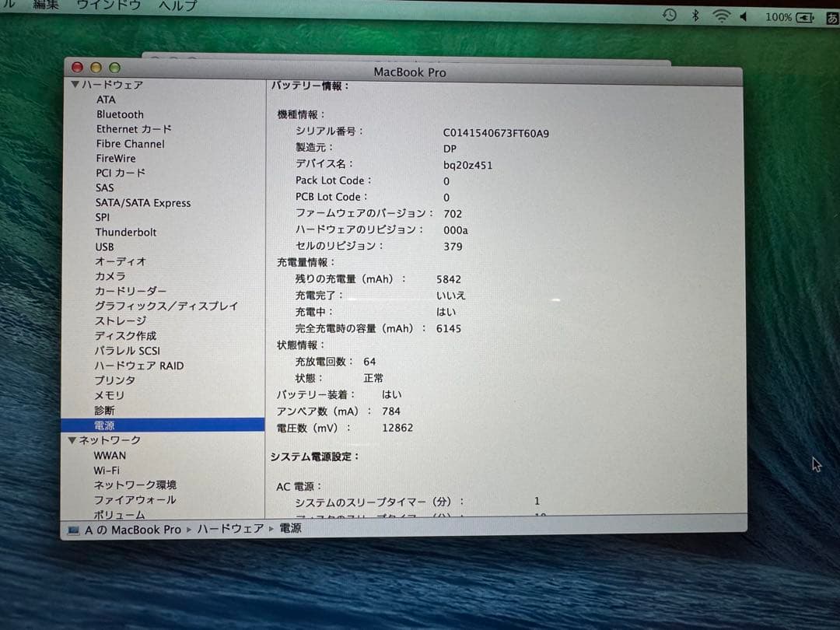
Task: Click the Bluetooth icon in the menu bar
Action: click(695, 15)
